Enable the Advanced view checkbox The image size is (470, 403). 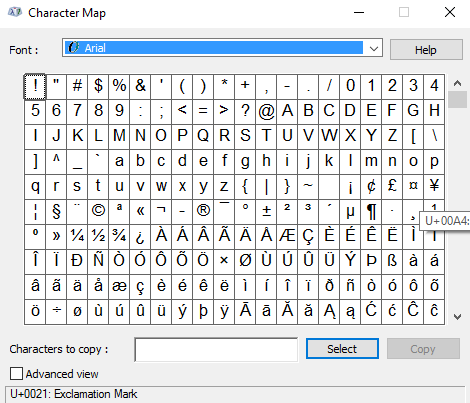click(x=16, y=374)
